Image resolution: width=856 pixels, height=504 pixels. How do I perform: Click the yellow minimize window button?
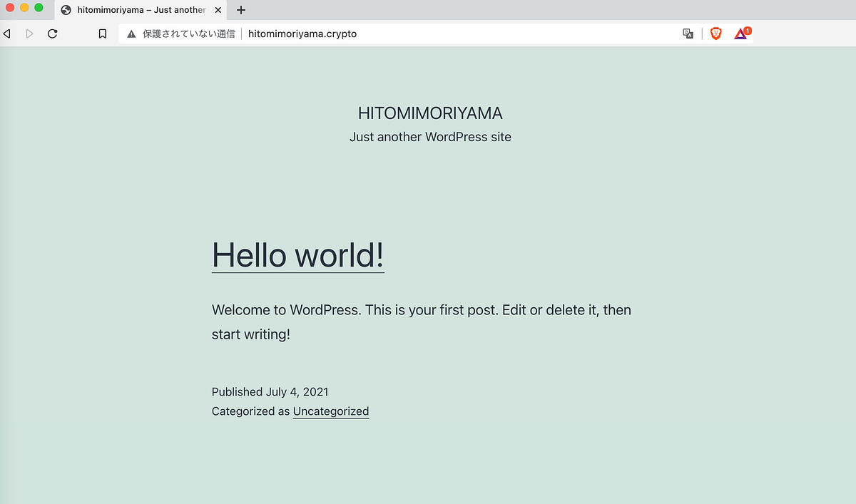[x=24, y=8]
